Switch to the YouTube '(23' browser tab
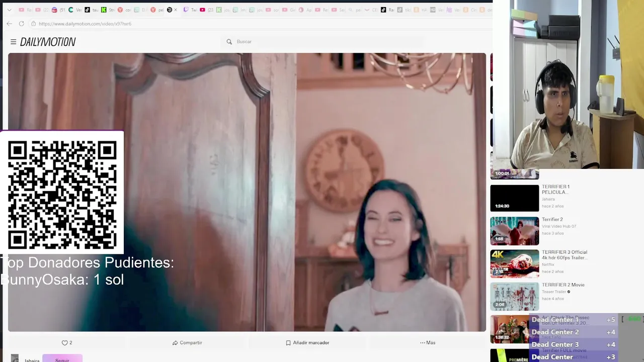 [x=207, y=10]
